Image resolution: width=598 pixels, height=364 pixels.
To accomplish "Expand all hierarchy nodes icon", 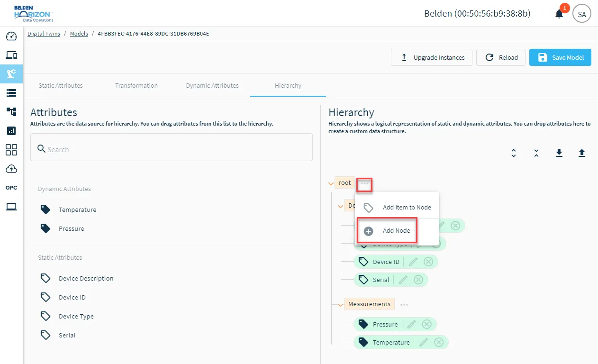I will click(514, 153).
